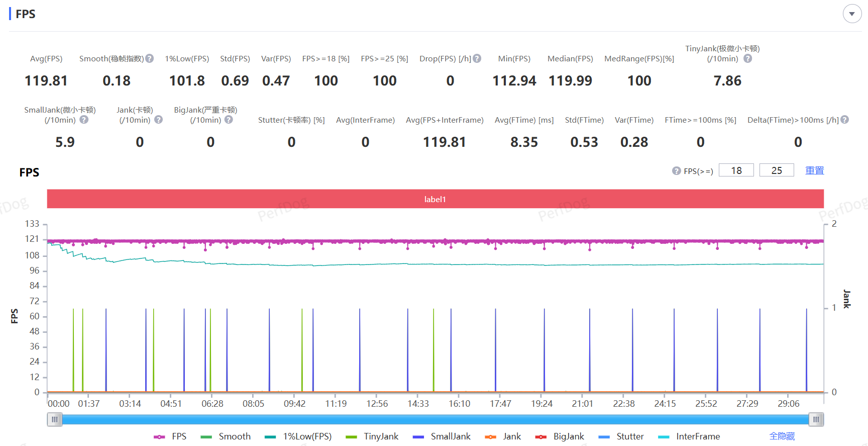Click 全隐藏 hide-all link
The height and width of the screenshot is (446, 868).
(x=782, y=436)
